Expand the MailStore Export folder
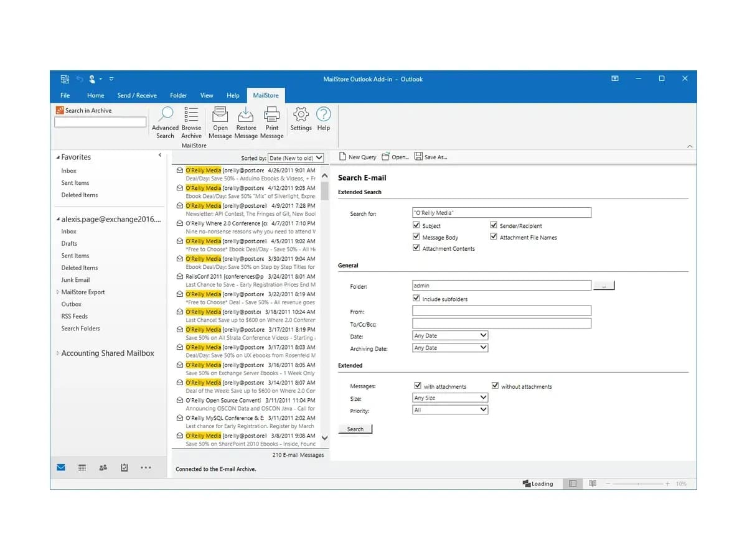 58,292
